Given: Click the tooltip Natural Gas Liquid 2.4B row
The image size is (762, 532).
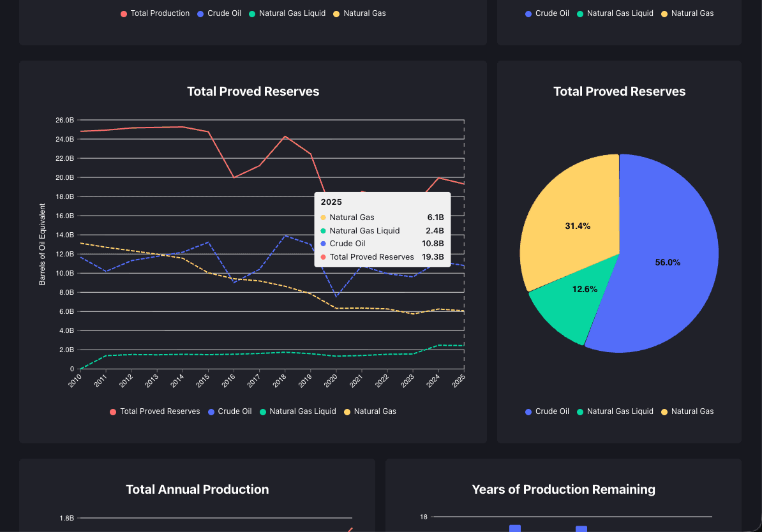Looking at the screenshot, I should coord(382,231).
